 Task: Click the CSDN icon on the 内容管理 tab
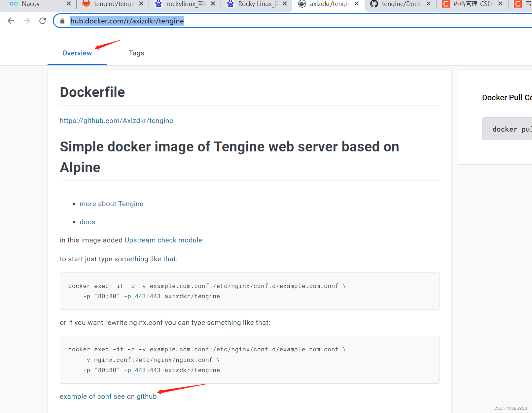(445, 4)
